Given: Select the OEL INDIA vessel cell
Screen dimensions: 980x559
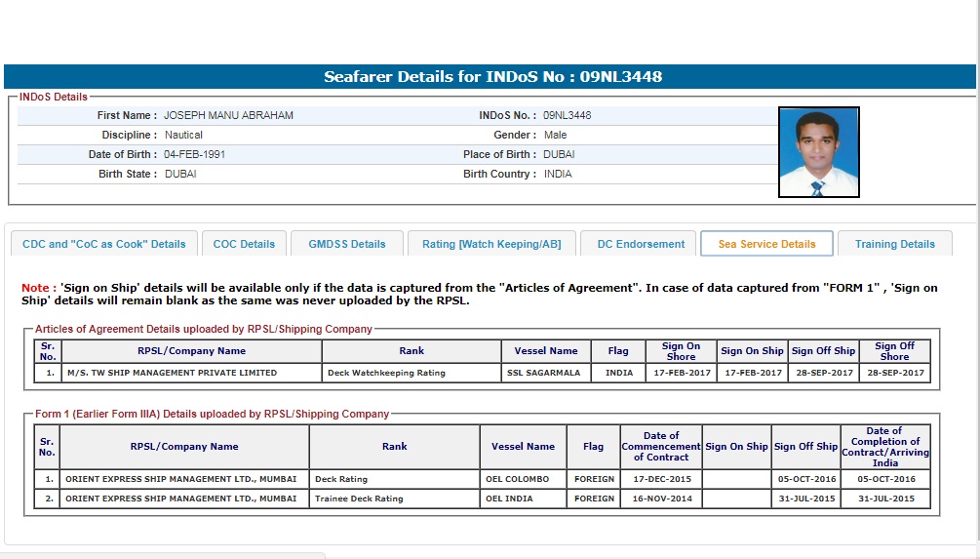Looking at the screenshot, I should click(511, 499).
